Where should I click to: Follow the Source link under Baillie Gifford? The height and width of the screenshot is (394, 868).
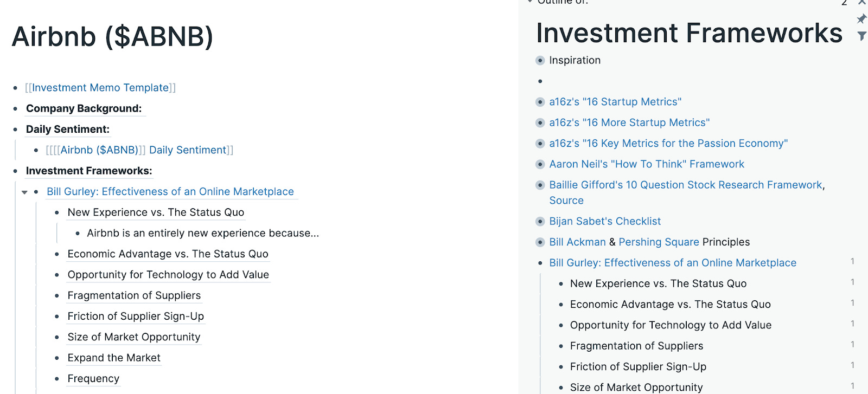(566, 201)
